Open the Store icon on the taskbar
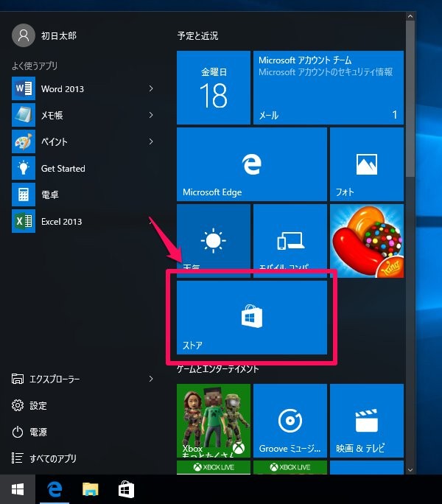The width and height of the screenshot is (442, 504). 126,489
